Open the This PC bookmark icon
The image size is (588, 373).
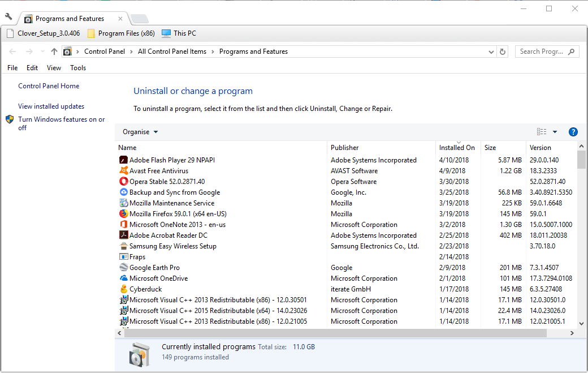[166, 33]
